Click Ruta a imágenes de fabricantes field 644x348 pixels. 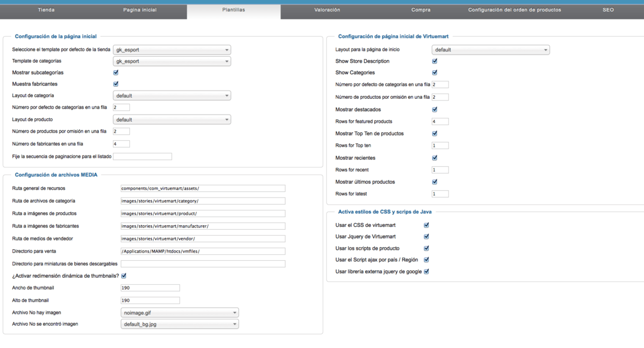[203, 226]
